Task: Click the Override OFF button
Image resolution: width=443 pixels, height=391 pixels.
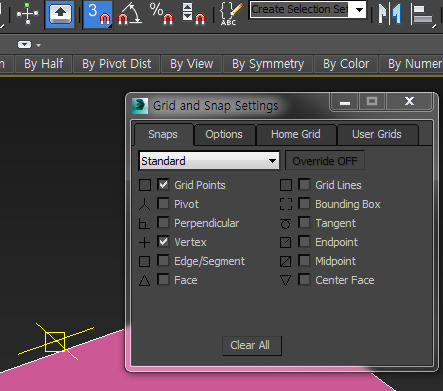Action: [325, 161]
